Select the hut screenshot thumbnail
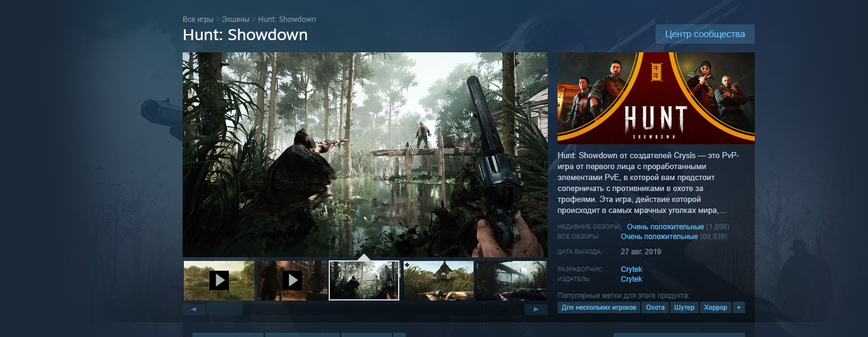The width and height of the screenshot is (868, 337). click(438, 280)
